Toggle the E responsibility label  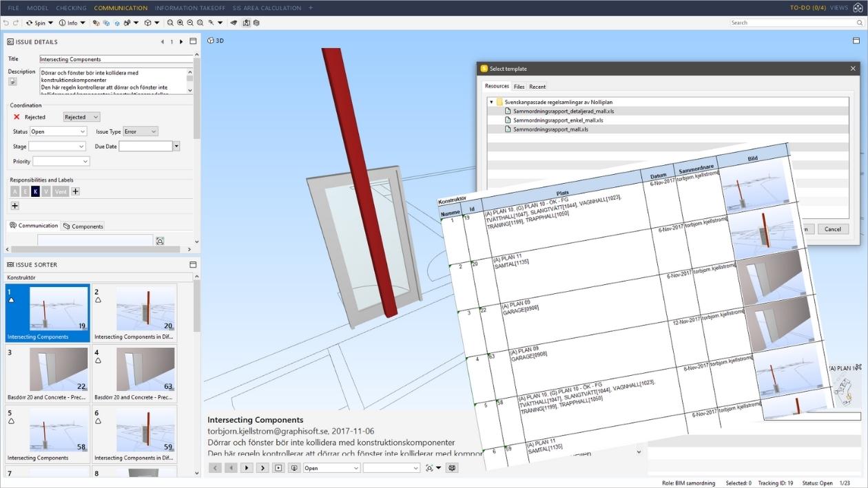(x=25, y=191)
